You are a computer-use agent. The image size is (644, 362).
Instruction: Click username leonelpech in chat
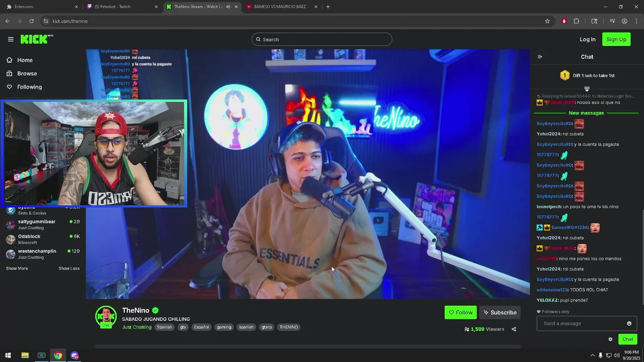pos(549,207)
